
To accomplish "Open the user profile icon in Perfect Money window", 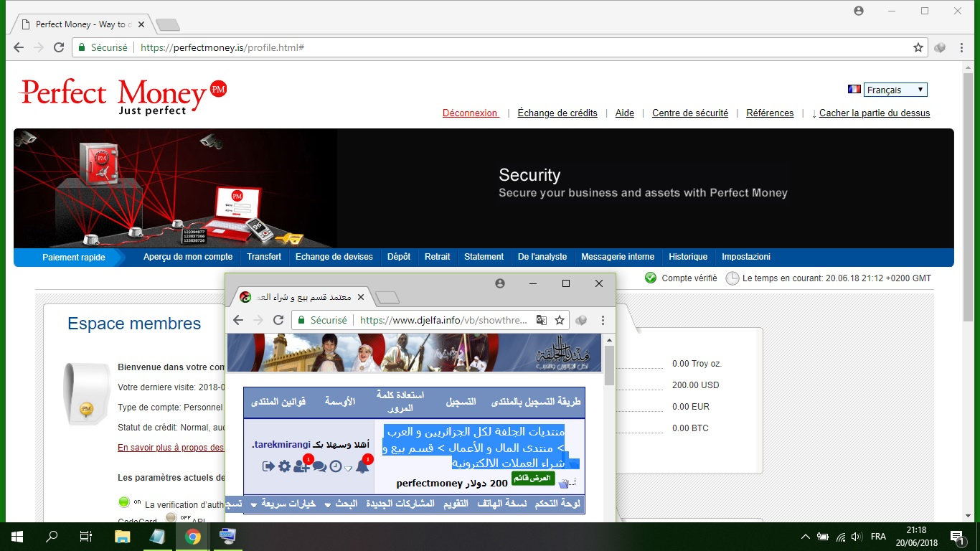I will (x=859, y=11).
